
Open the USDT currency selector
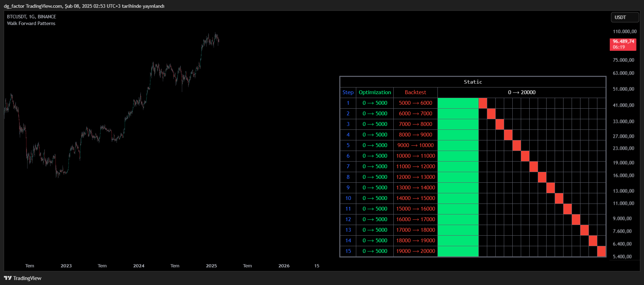[x=625, y=17]
